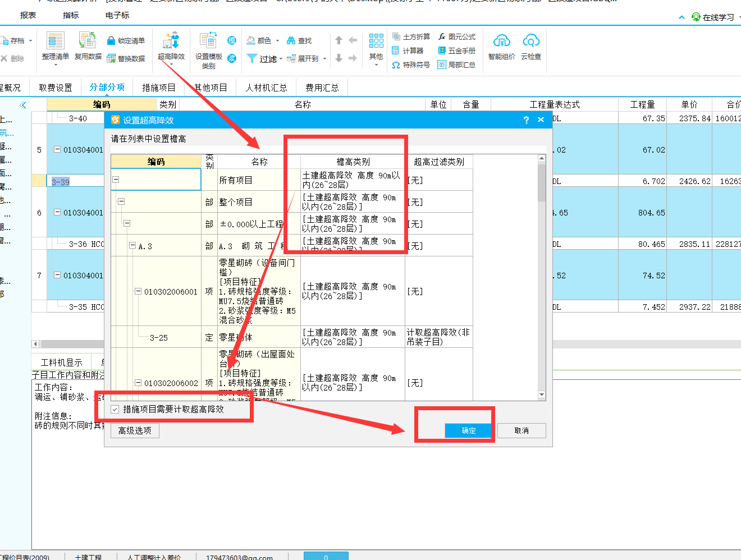Image resolution: width=741 pixels, height=560 pixels.
Task: Select 计取超高降效(非吊装子目) filter cell
Action: pyautogui.click(x=438, y=337)
